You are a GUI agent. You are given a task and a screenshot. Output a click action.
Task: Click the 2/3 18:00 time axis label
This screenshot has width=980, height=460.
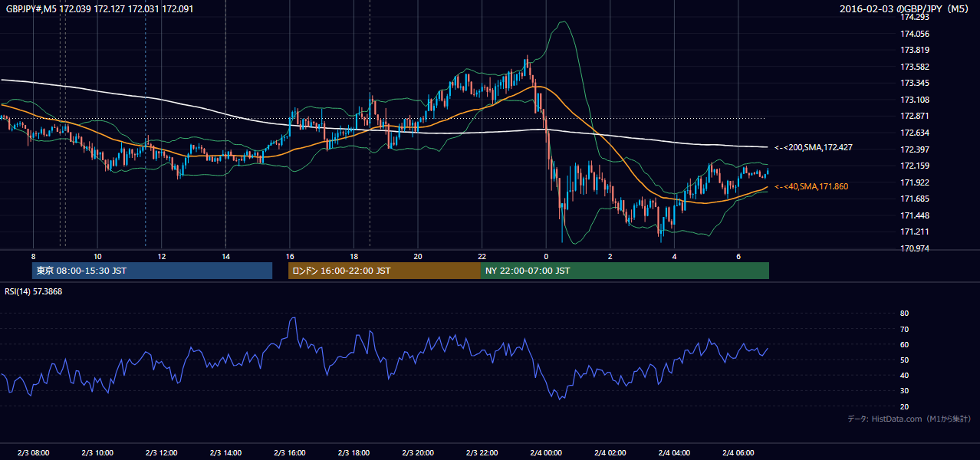pyautogui.click(x=354, y=452)
